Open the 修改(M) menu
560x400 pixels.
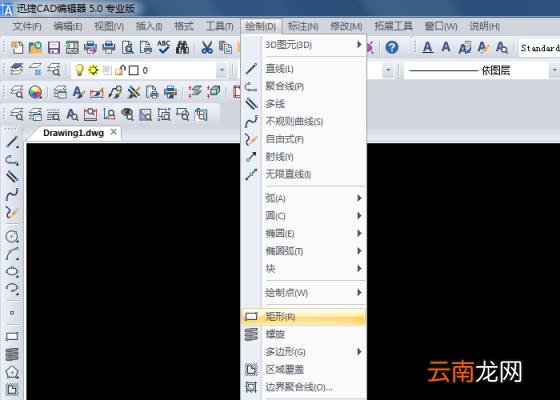point(346,26)
